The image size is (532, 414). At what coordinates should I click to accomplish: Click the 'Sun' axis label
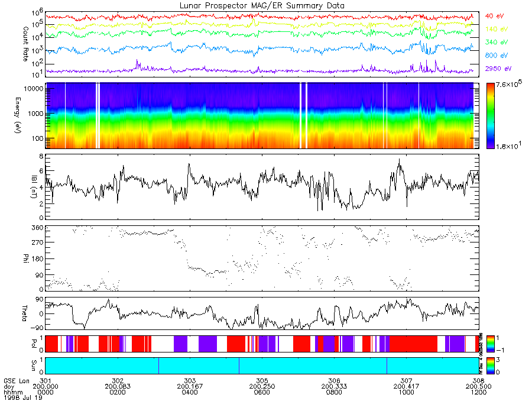[x=34, y=365]
